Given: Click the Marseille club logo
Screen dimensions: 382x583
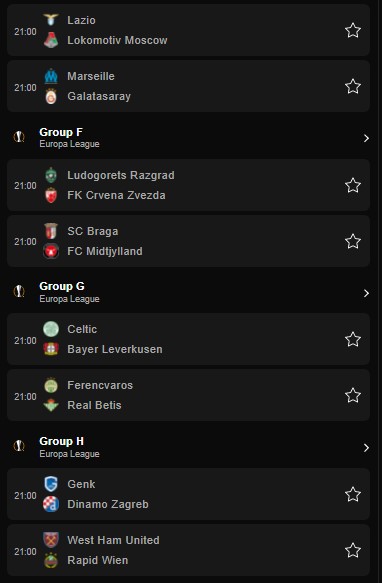Looking at the screenshot, I should pos(51,76).
